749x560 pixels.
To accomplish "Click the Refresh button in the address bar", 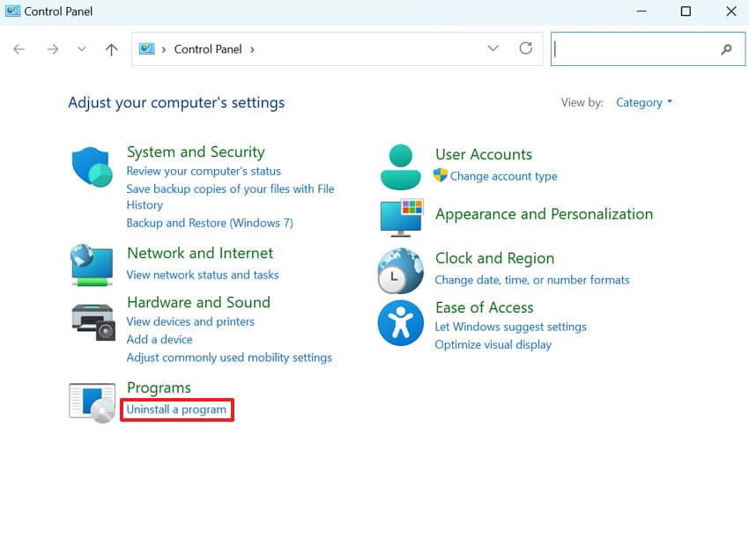I will coord(526,48).
